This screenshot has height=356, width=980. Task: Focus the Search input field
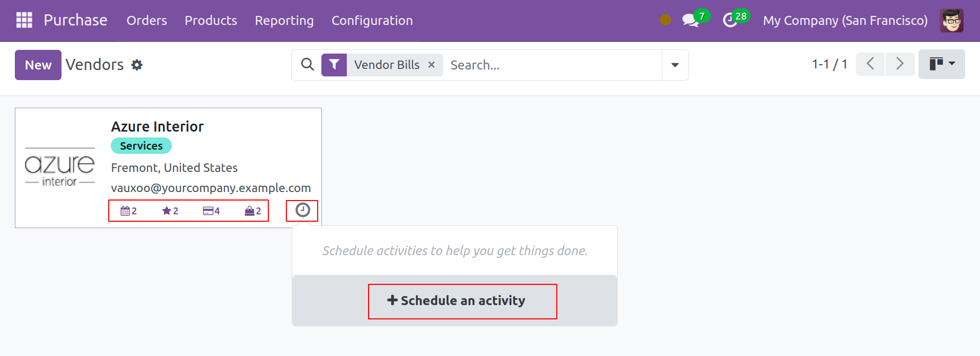pyautogui.click(x=553, y=65)
